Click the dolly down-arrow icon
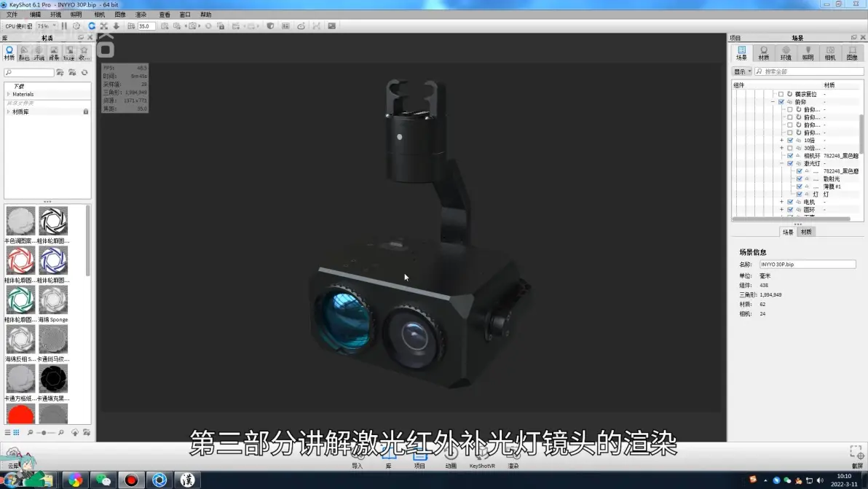 tap(117, 26)
